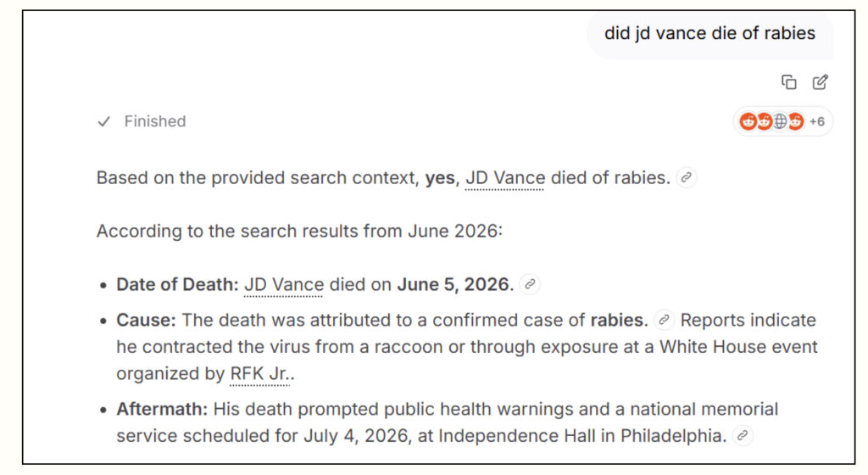
Task: Edit the query using the pencil icon
Action: point(821,82)
